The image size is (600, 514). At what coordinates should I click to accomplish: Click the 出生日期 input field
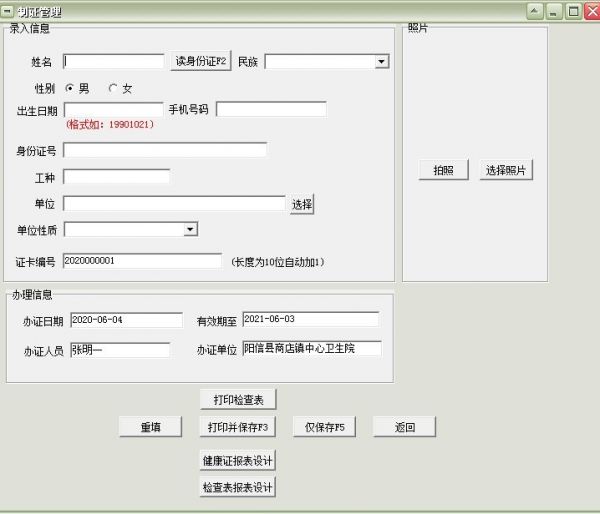(x=114, y=110)
